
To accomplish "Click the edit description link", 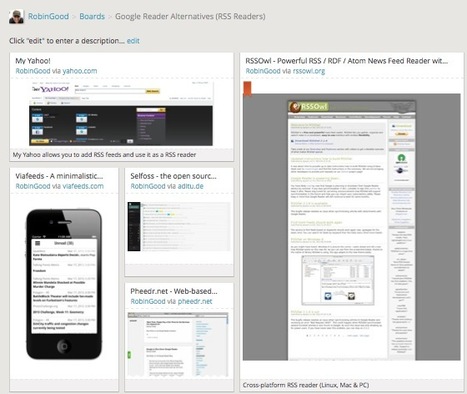I will tap(133, 41).
